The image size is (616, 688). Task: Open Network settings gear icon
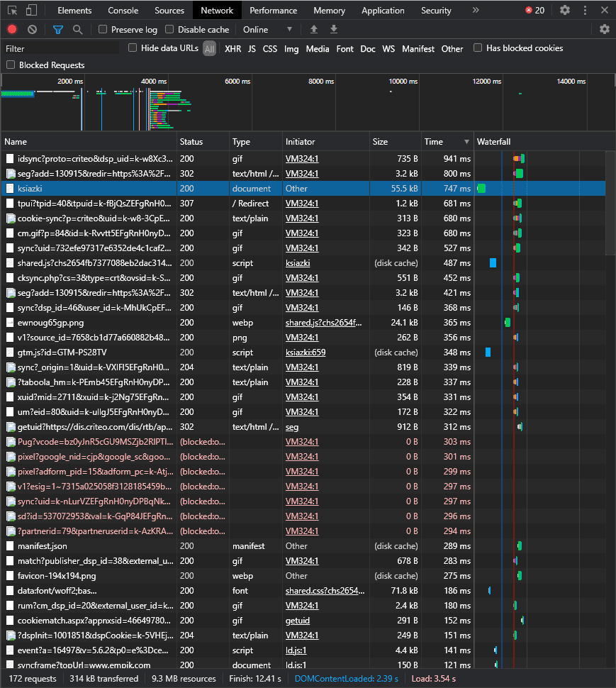(x=605, y=29)
